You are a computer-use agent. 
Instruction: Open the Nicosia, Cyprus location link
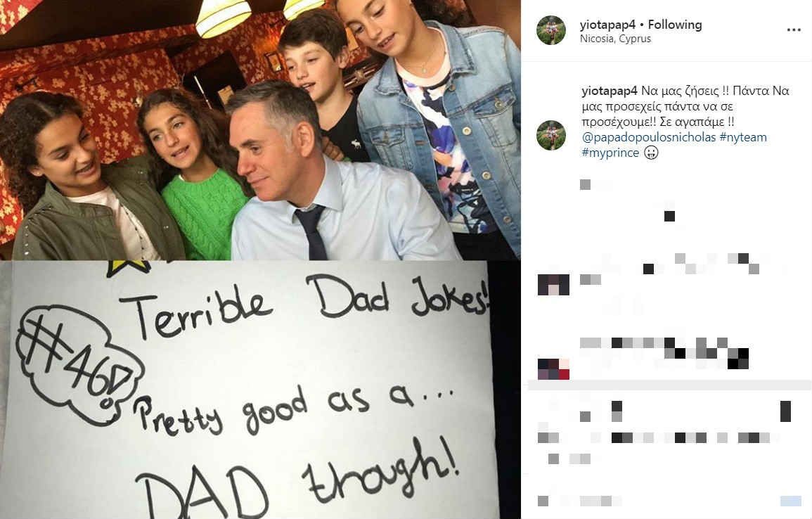pos(615,39)
